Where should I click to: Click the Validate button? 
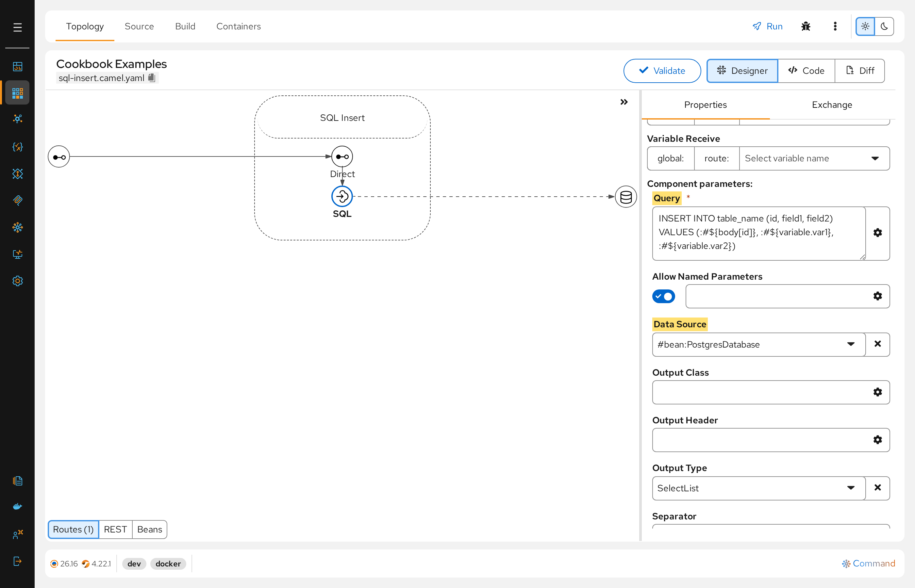662,71
